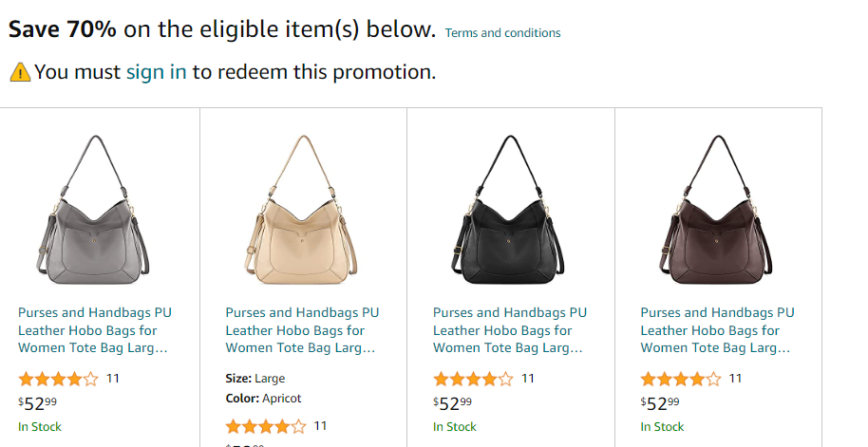Click the brown bag's star rating

tap(681, 380)
